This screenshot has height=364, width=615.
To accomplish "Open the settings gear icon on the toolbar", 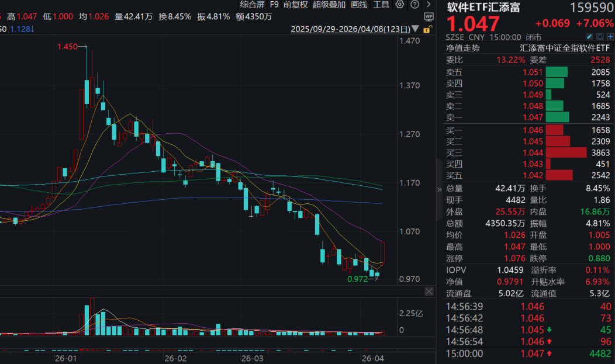I will point(400,5).
